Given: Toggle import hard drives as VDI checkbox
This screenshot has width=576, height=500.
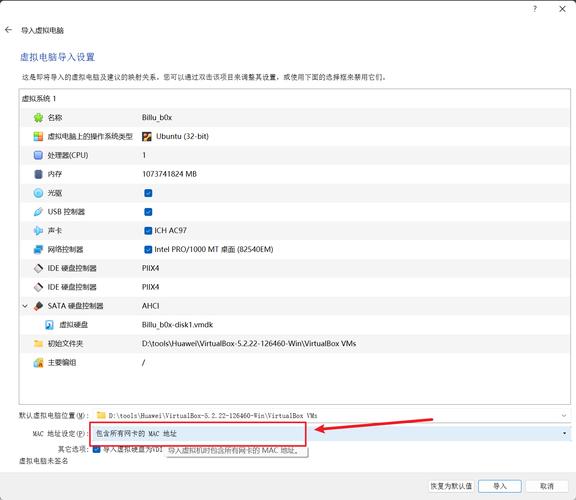Looking at the screenshot, I should point(96,449).
